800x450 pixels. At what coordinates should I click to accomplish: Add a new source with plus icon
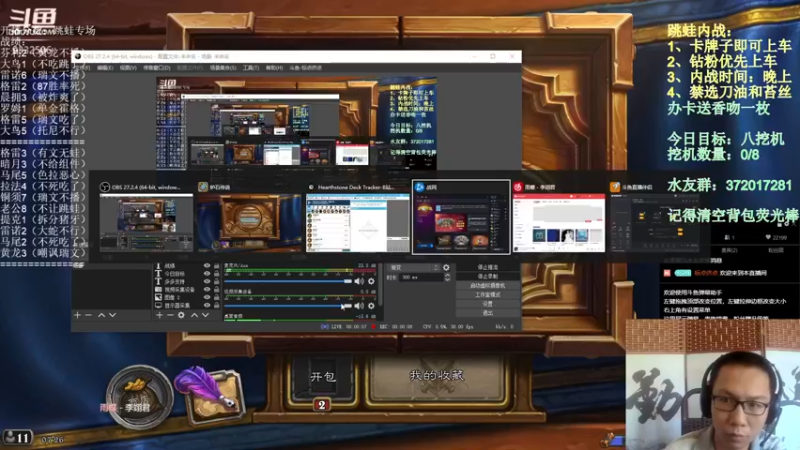pyautogui.click(x=159, y=315)
